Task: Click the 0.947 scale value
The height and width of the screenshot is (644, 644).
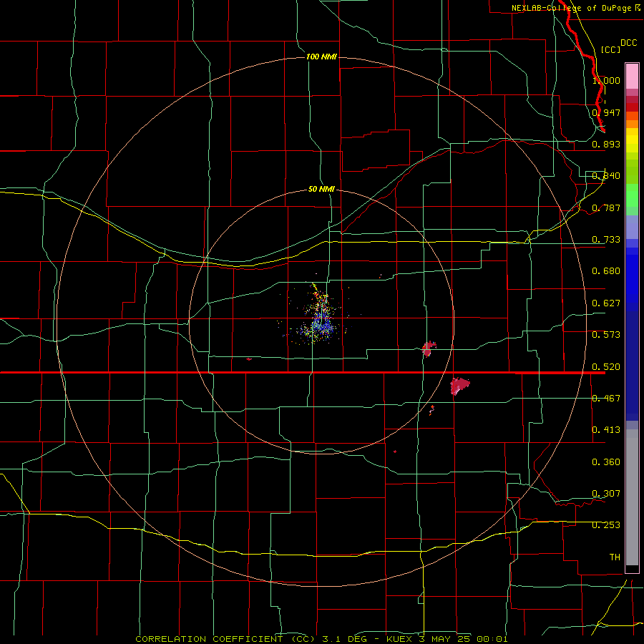Action: pyautogui.click(x=606, y=112)
